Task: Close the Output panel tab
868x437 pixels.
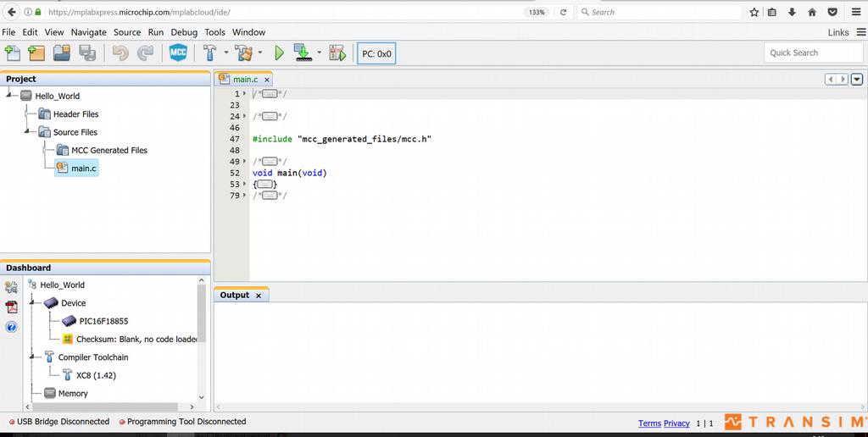Action: 258,296
